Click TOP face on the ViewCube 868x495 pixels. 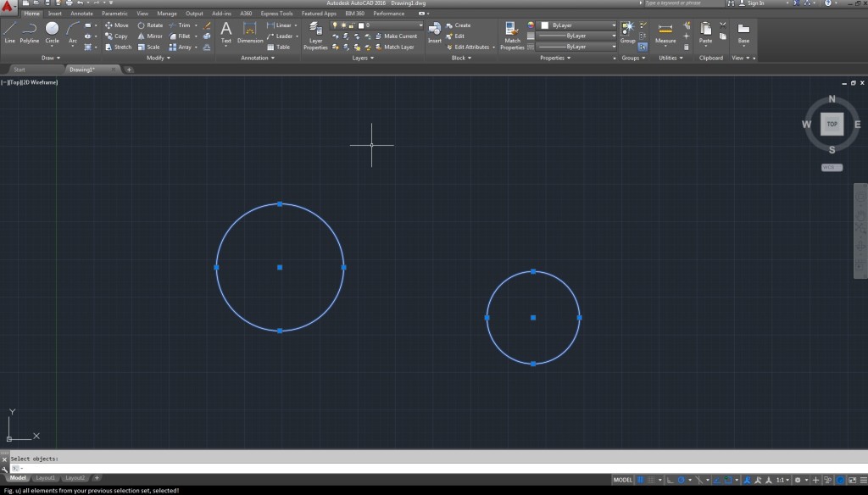(x=832, y=124)
